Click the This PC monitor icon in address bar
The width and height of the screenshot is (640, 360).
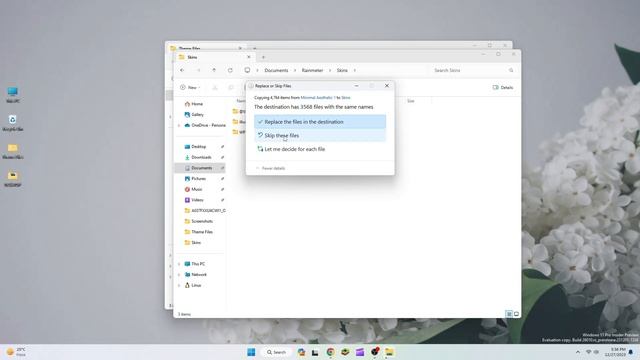tap(247, 70)
